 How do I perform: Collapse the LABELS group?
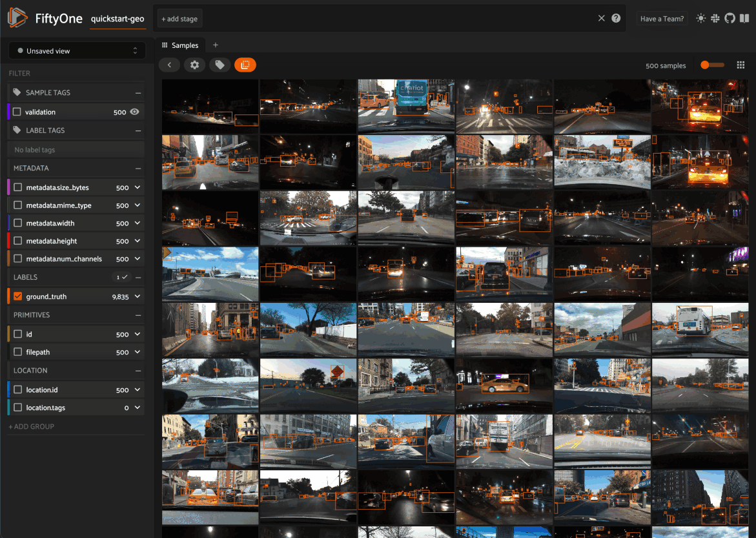coord(138,278)
